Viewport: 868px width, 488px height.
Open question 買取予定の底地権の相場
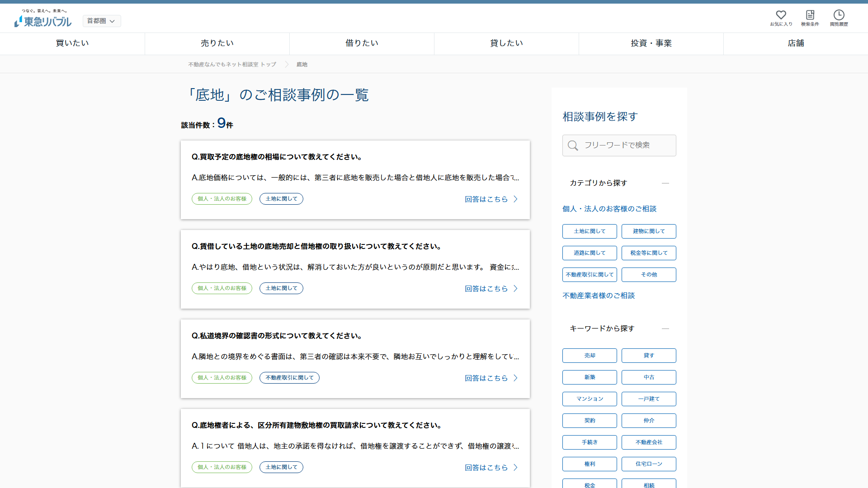277,157
